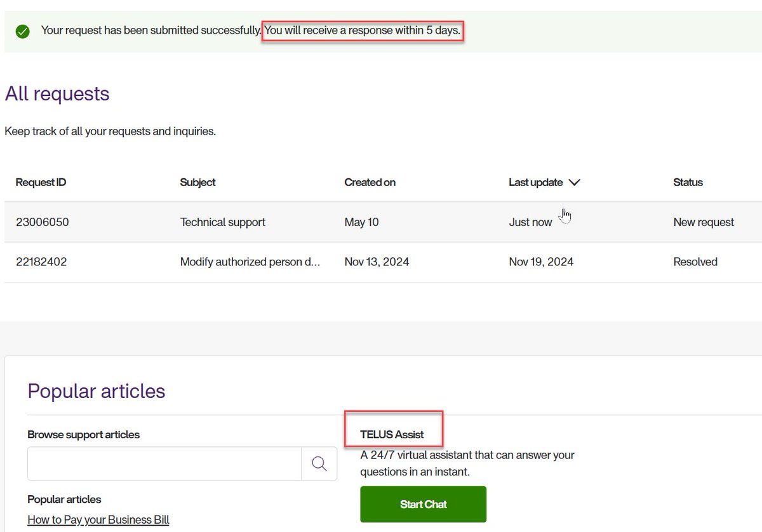Sort by Created on column header

370,182
